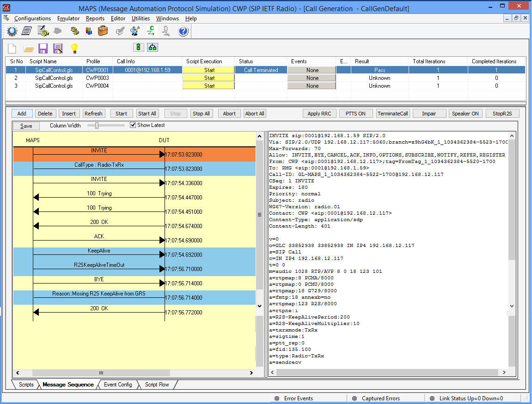This screenshot has width=532, height=404.
Task: Click the colored books toolbar icon
Action: point(89,31)
